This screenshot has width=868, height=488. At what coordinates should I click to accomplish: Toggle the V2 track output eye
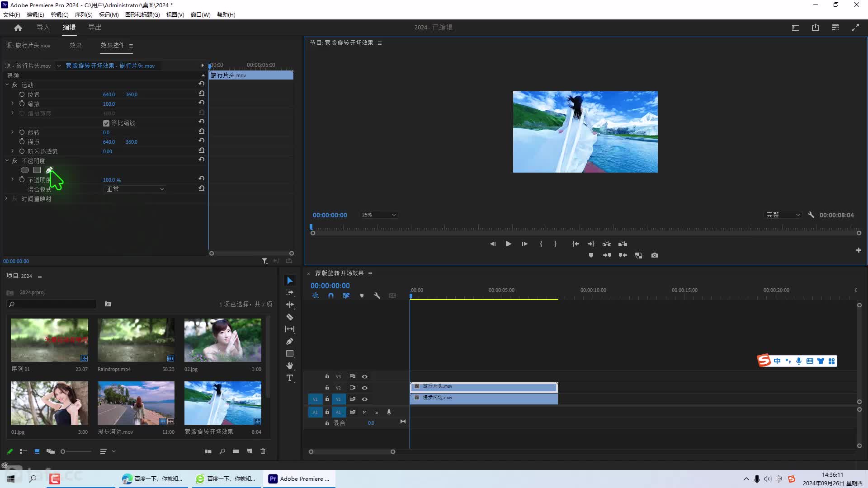point(364,388)
